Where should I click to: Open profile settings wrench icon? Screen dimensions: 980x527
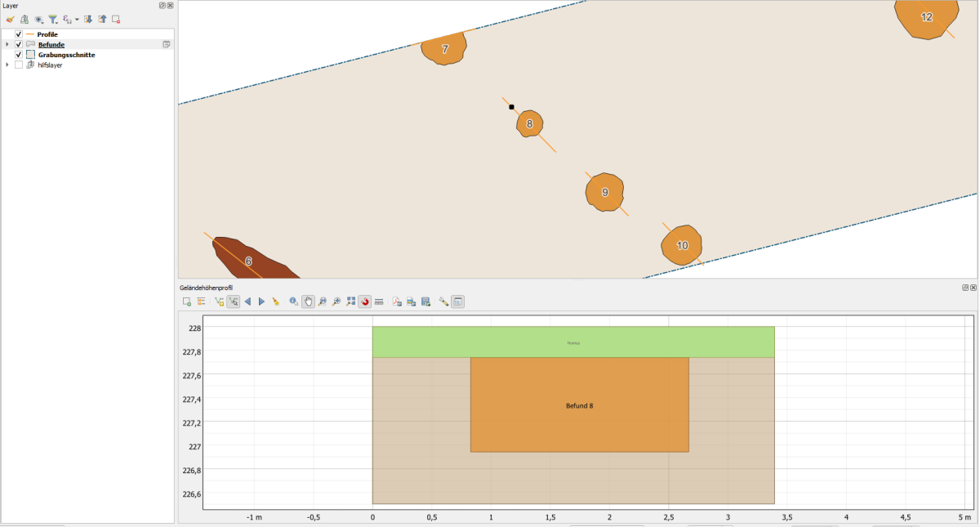[443, 301]
